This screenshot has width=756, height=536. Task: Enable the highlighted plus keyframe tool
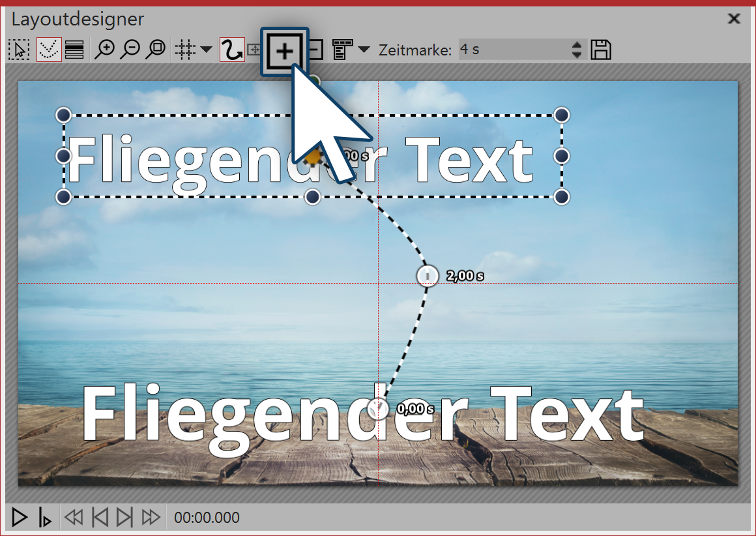point(284,49)
